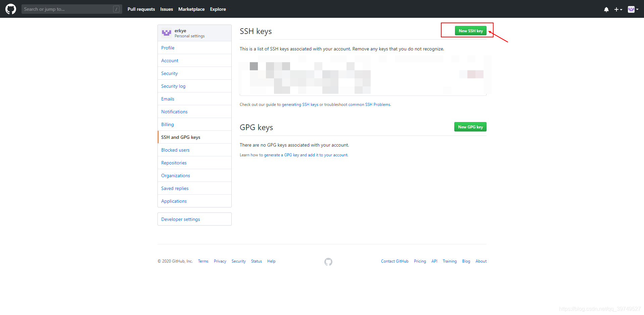The width and height of the screenshot is (644, 315).
Task: Click the New SSH key button
Action: pos(471,31)
